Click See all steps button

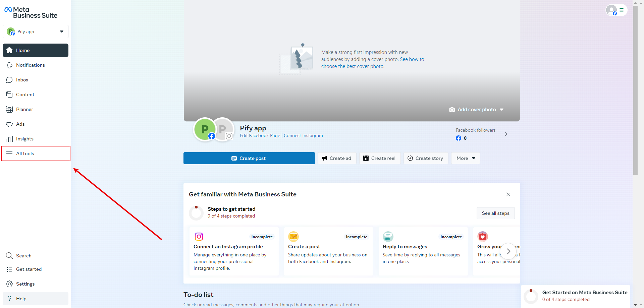tap(495, 213)
